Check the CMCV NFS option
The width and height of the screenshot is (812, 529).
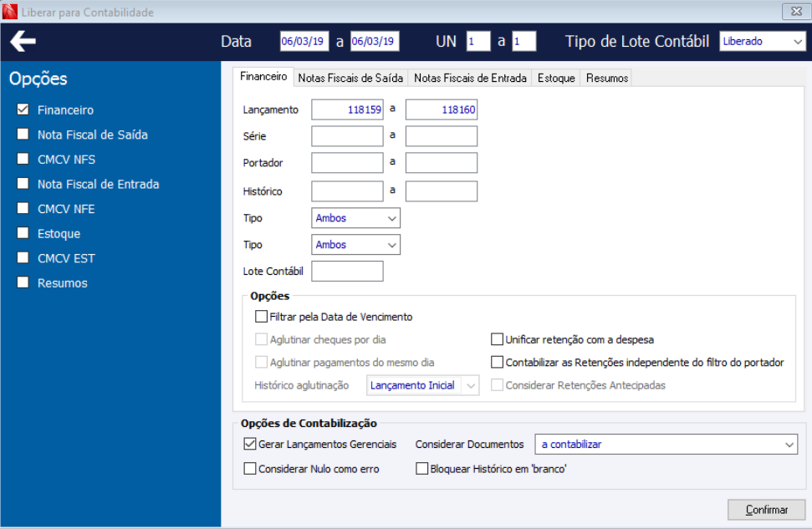pos(23,159)
